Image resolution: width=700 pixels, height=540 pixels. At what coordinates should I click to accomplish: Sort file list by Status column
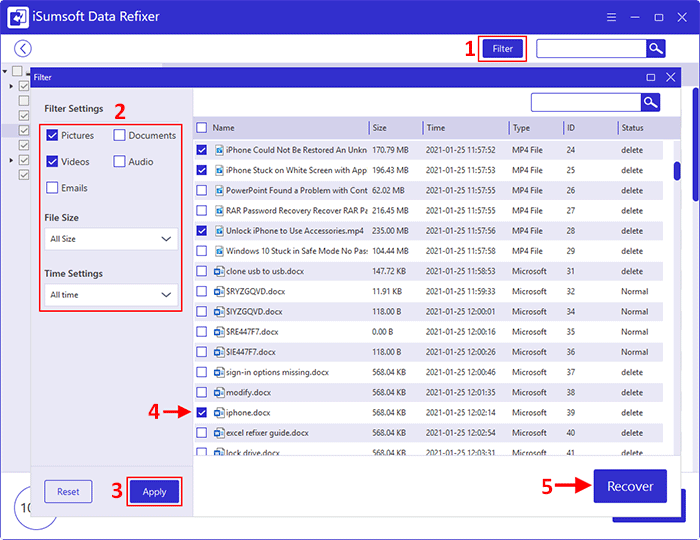633,128
